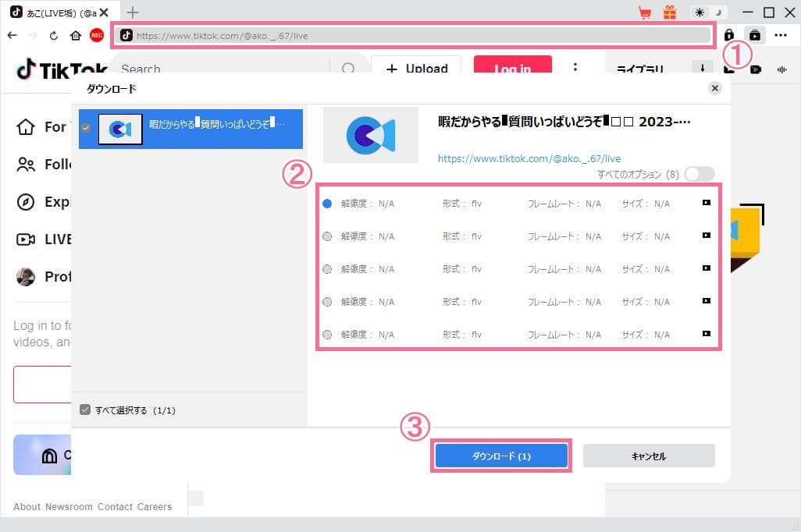Viewport: 801px width, 532px height.
Task: Open the ライブラリ tab
Action: pos(640,69)
